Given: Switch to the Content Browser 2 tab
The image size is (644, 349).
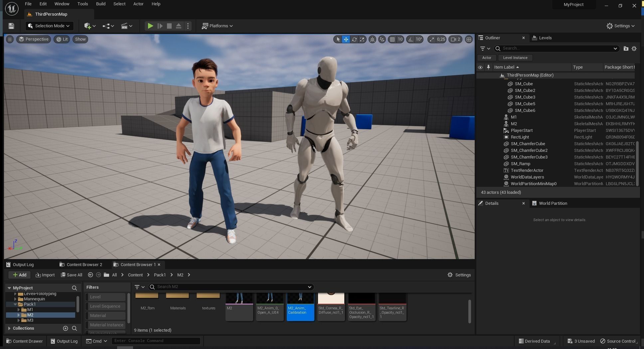Looking at the screenshot, I should (81, 265).
